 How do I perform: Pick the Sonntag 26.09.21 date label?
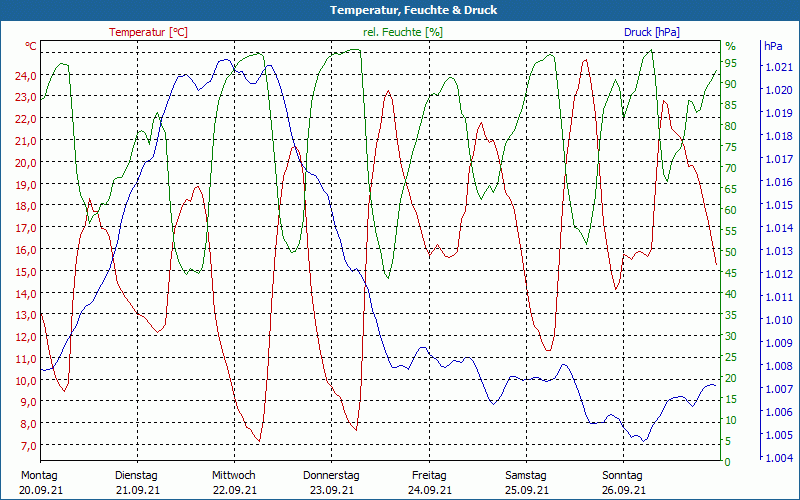coord(622,482)
